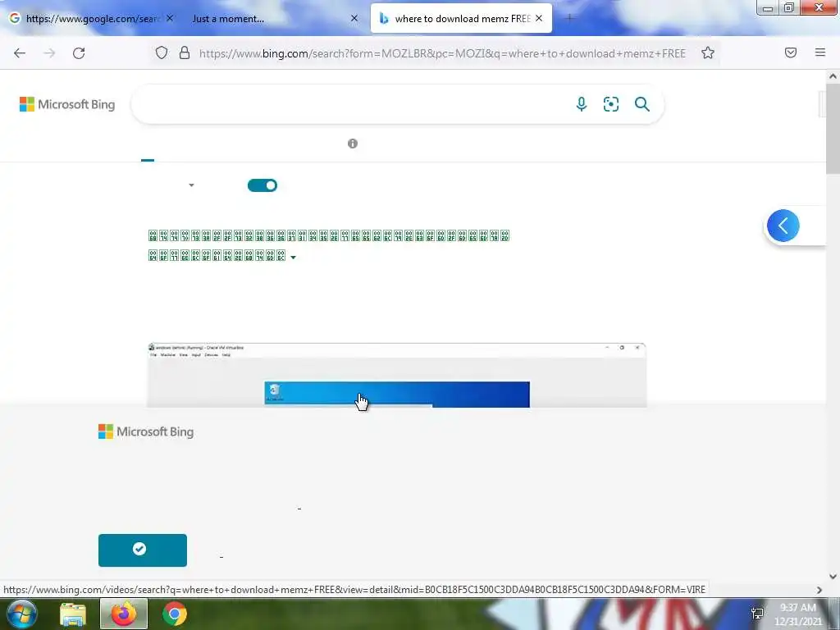Click the scrollbar down arrow

coord(833,577)
